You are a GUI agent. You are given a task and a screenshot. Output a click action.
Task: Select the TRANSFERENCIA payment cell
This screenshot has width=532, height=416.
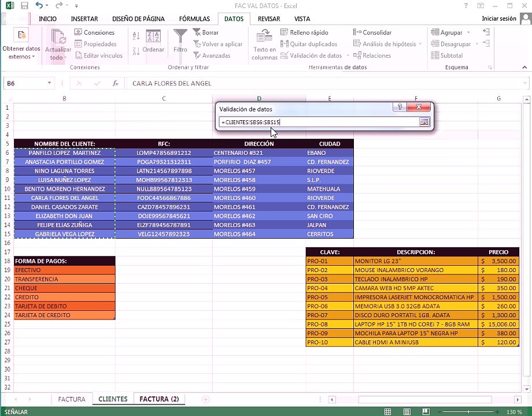click(x=64, y=280)
